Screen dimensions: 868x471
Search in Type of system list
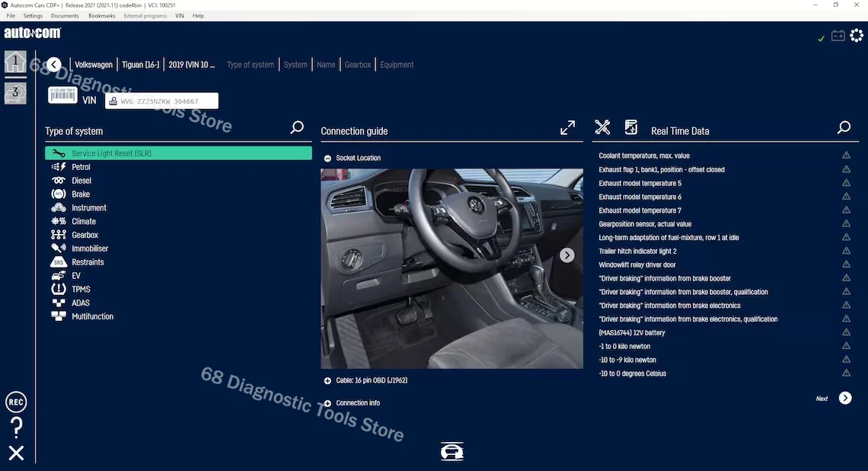(x=297, y=128)
